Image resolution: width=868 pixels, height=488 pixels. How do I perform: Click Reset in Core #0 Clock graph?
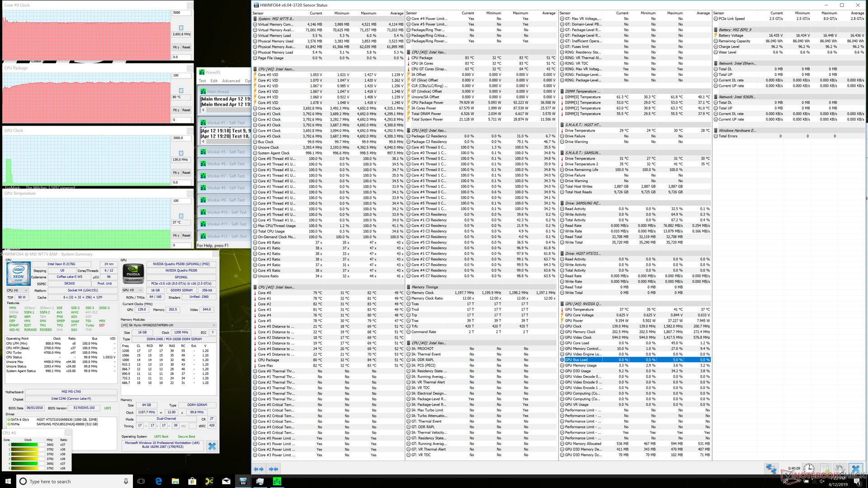coord(186,47)
